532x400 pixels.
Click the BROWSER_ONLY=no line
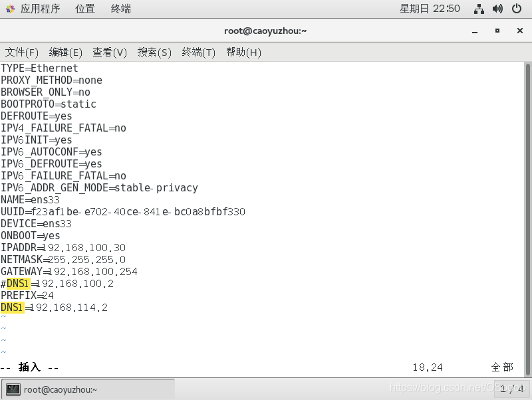point(45,92)
